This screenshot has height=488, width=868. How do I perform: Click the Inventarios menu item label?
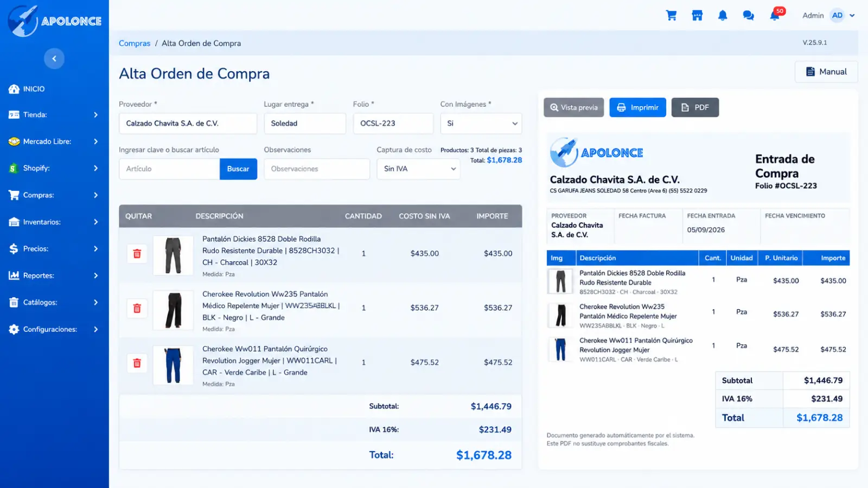pos(42,222)
